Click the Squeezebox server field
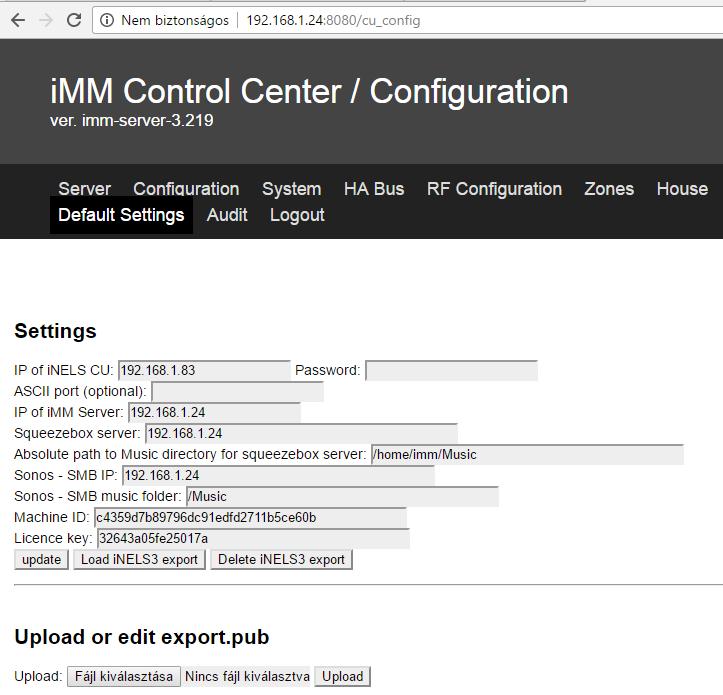 (302, 434)
